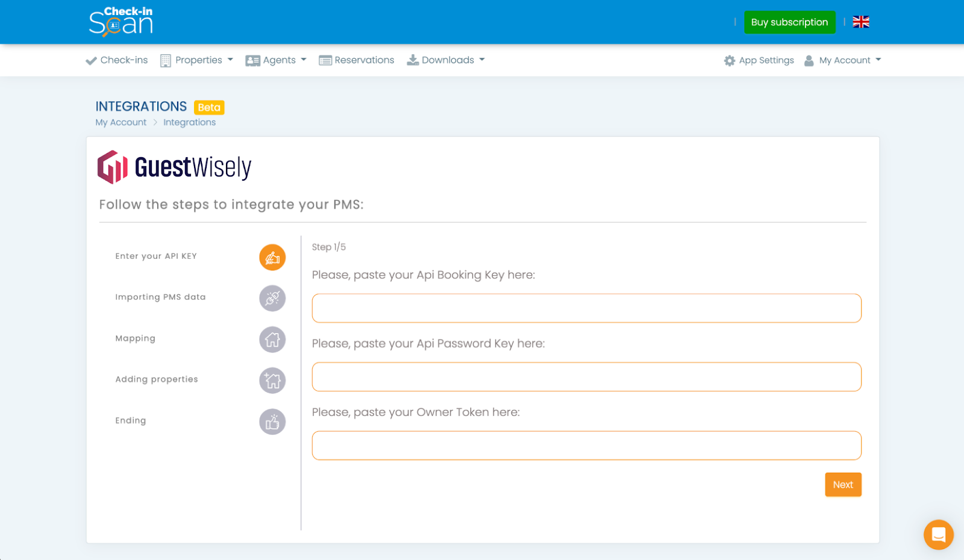
Task: Select the Importing PMS data plug icon
Action: (x=272, y=298)
